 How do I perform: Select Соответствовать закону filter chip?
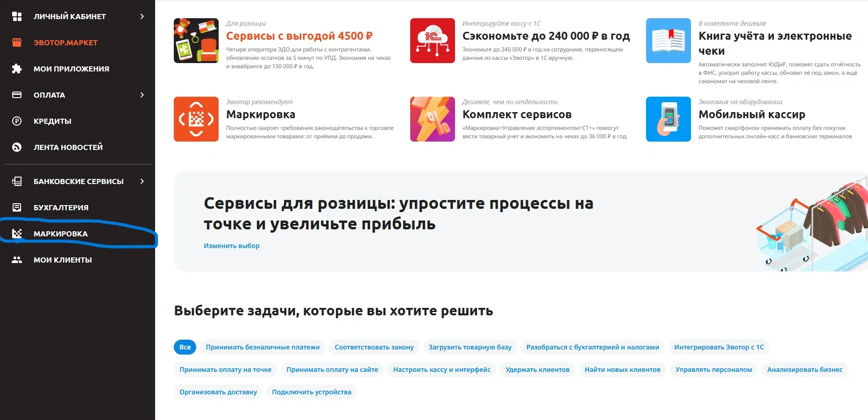point(374,347)
